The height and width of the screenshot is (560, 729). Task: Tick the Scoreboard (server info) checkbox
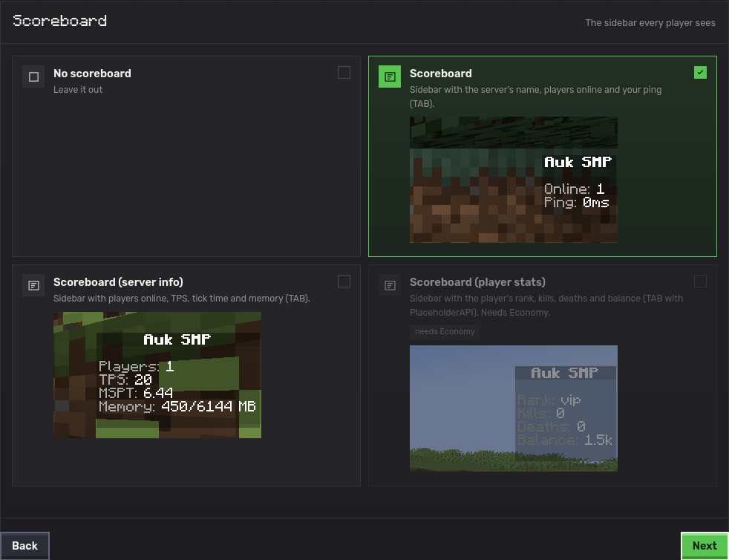tap(344, 281)
